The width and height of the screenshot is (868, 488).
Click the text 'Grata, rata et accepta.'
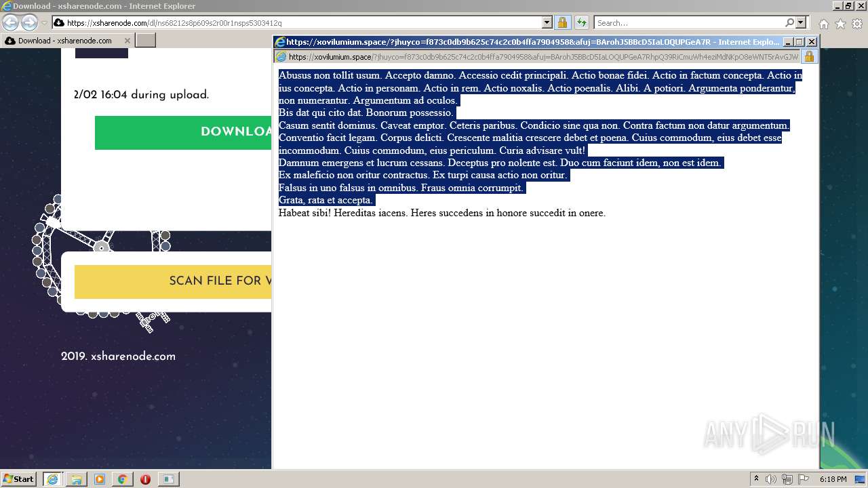(325, 201)
